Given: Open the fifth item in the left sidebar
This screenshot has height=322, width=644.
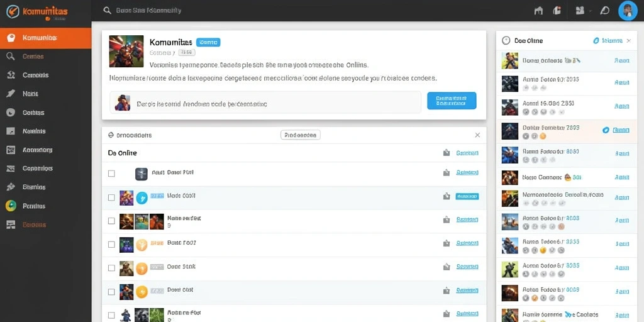Looking at the screenshot, I should [45, 113].
